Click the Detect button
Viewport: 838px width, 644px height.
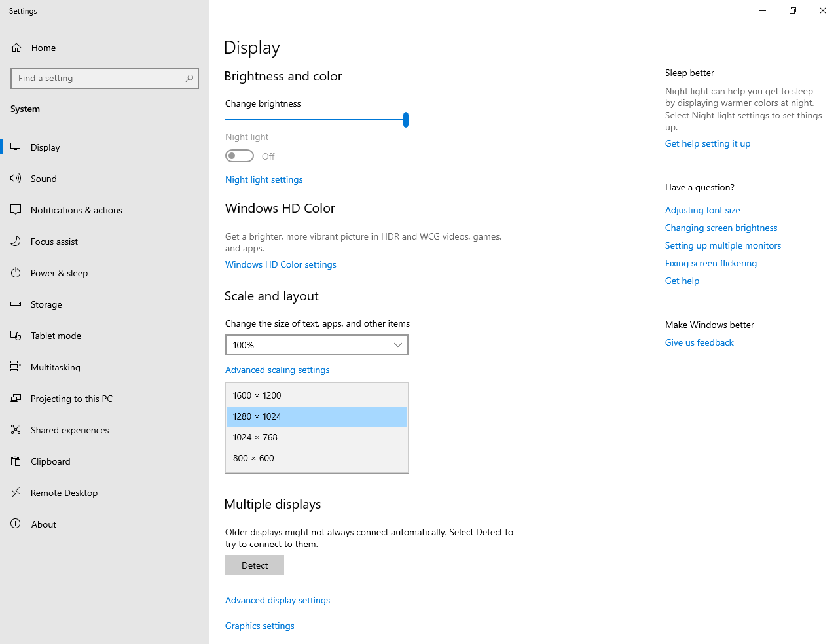tap(255, 565)
